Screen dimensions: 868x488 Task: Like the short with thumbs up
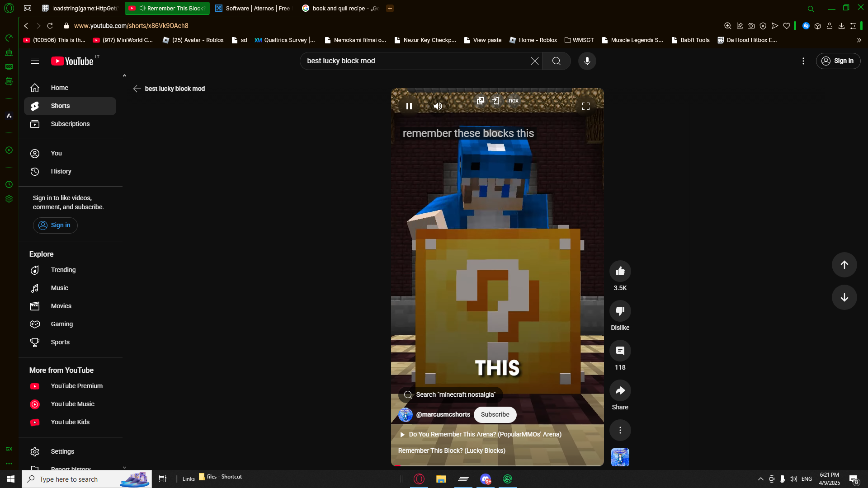(620, 271)
